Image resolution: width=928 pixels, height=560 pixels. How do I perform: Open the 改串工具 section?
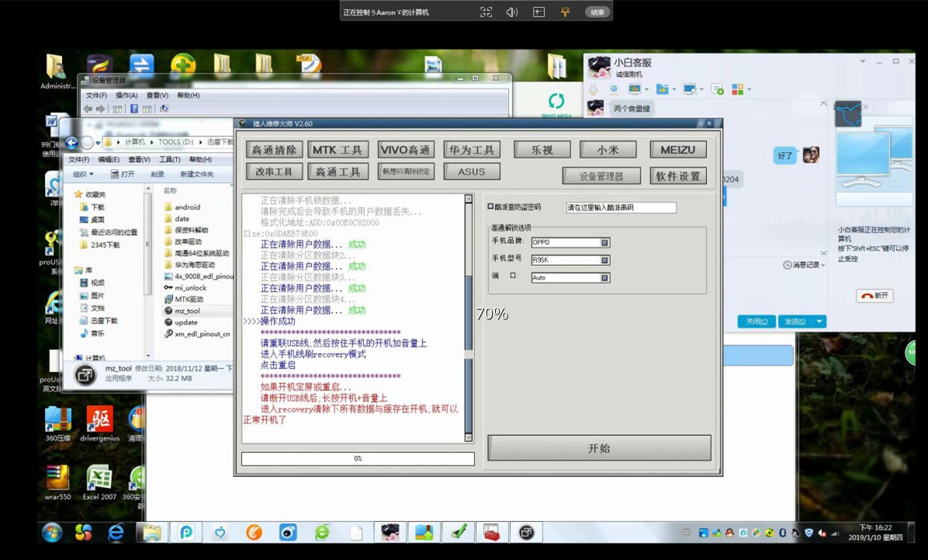pyautogui.click(x=274, y=171)
